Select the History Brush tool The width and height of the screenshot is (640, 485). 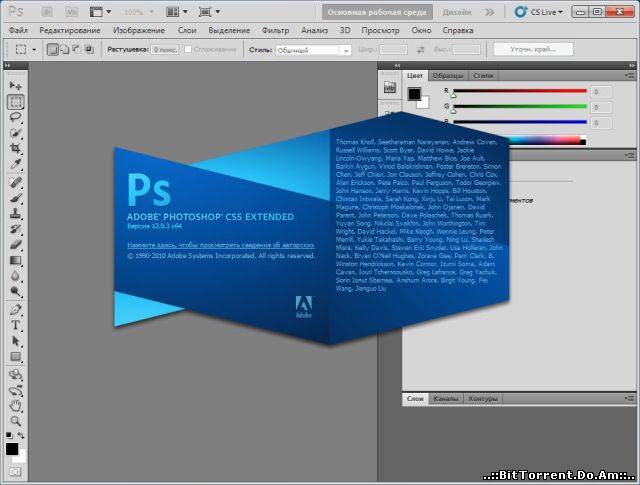point(16,229)
